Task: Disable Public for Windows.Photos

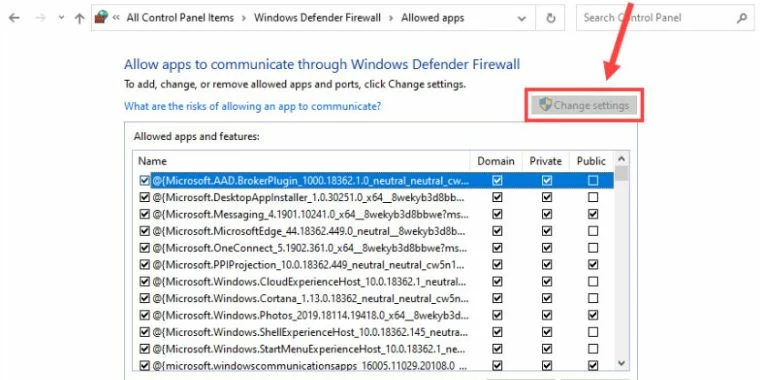Action: coord(593,315)
